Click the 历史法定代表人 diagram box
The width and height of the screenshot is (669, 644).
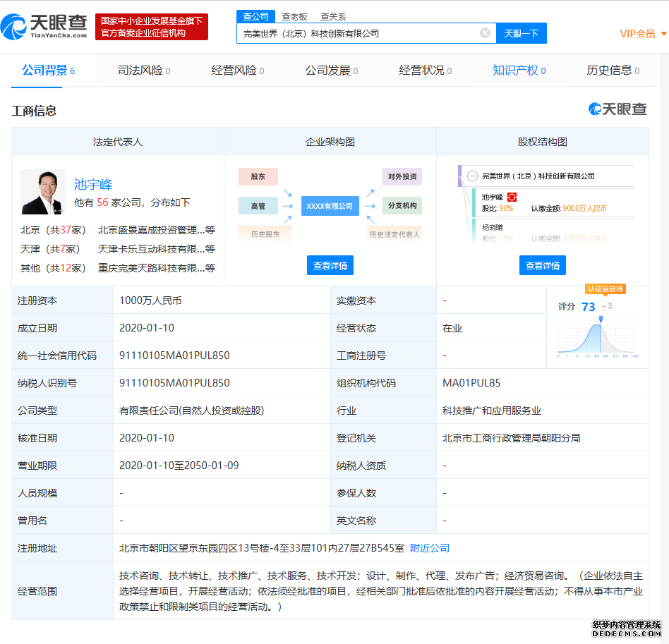(394, 234)
